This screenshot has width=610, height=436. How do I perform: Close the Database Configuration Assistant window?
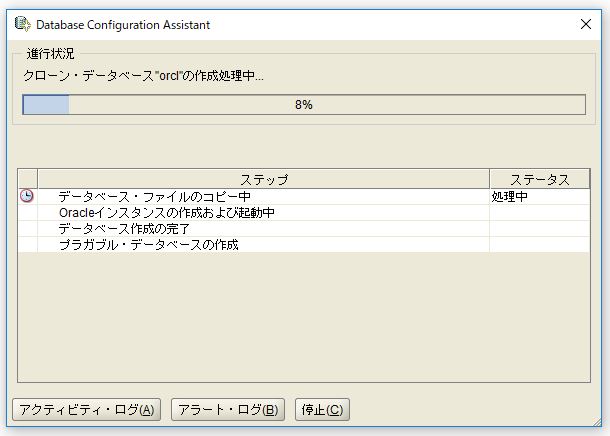pyautogui.click(x=585, y=24)
